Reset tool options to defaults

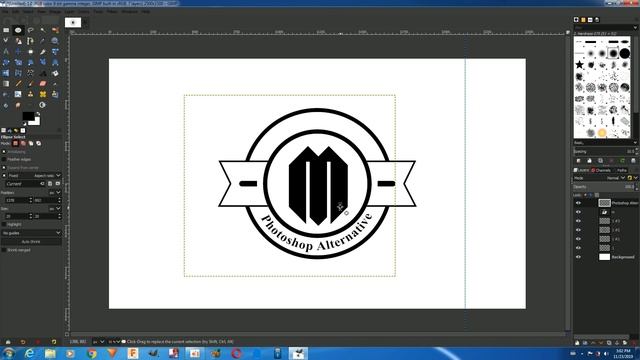[x=54, y=342]
